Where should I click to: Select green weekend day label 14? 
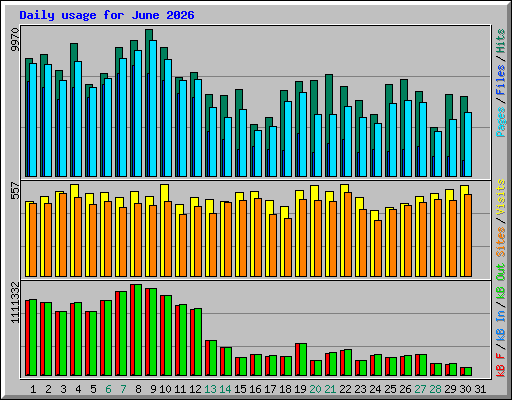[225, 389]
